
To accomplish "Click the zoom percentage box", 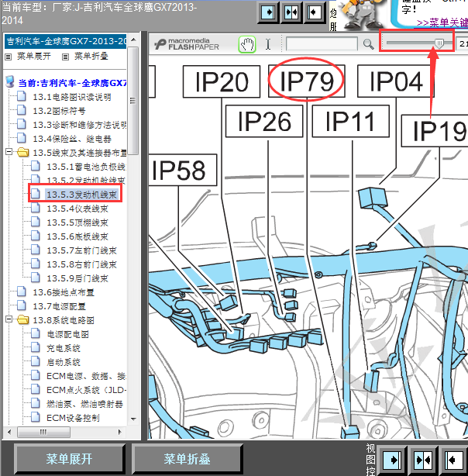I will tap(463, 43).
